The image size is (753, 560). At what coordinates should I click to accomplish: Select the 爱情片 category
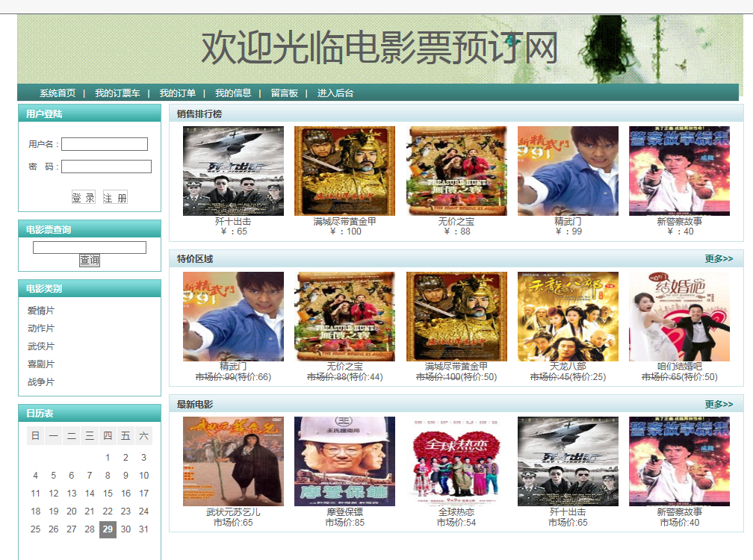tap(41, 311)
